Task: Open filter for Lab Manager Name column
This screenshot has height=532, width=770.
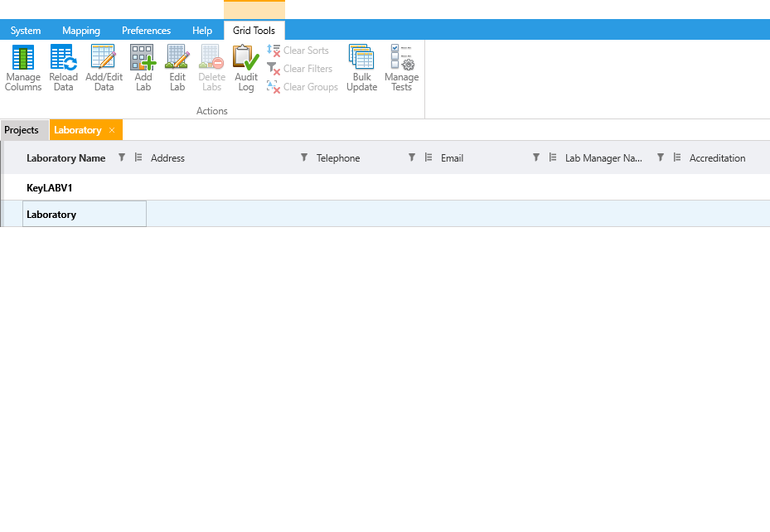Action: tap(660, 157)
